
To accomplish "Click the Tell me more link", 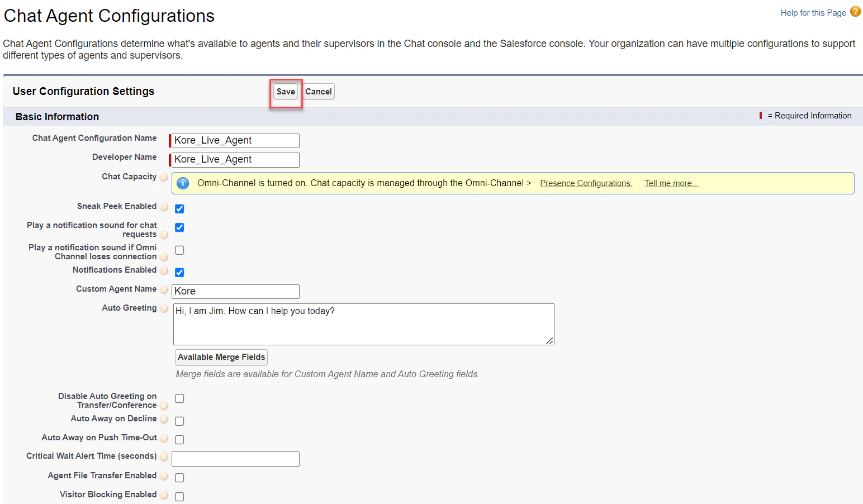I will point(671,183).
